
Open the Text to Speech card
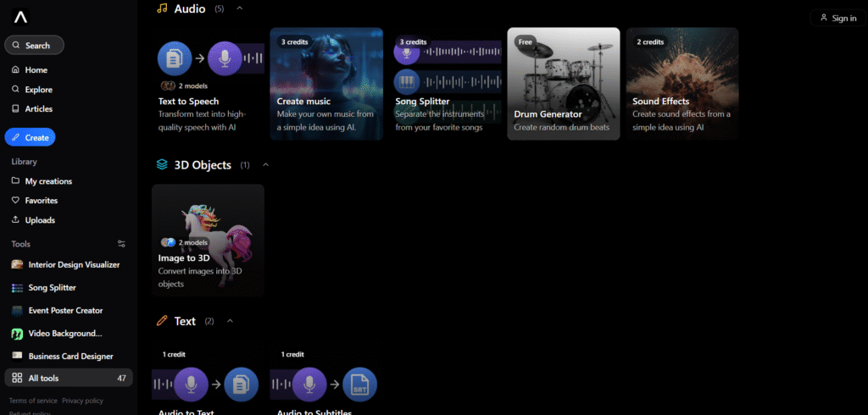click(209, 84)
